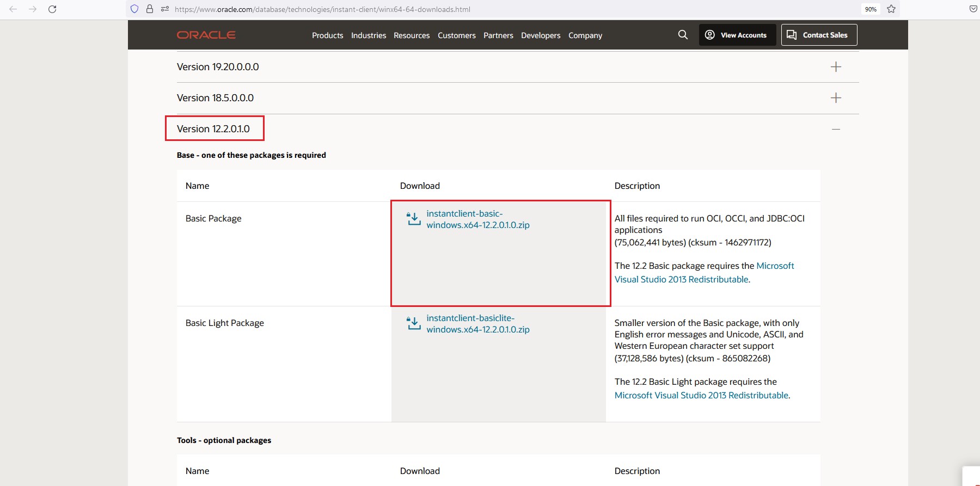Click the browser reload page icon
Screen dimensions: 980x486
click(x=52, y=9)
